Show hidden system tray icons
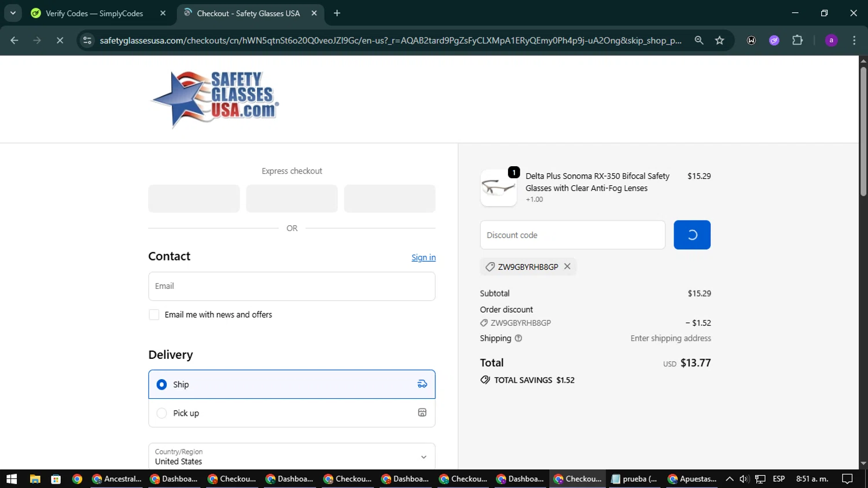The image size is (868, 488). (730, 479)
